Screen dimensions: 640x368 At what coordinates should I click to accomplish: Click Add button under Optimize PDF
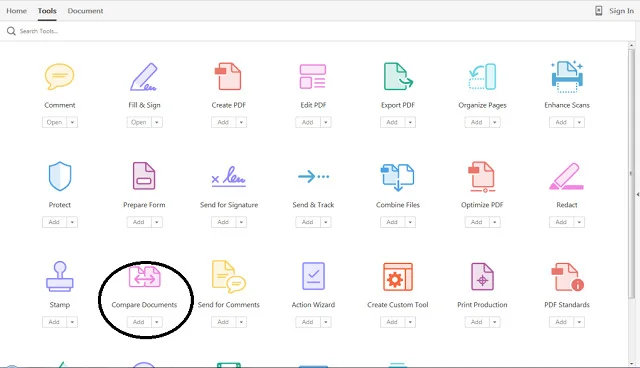click(477, 222)
